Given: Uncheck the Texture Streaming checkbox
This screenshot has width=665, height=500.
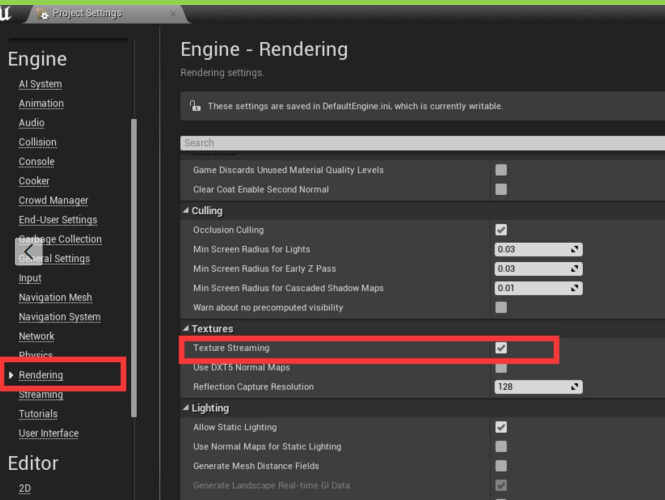Looking at the screenshot, I should coord(501,348).
